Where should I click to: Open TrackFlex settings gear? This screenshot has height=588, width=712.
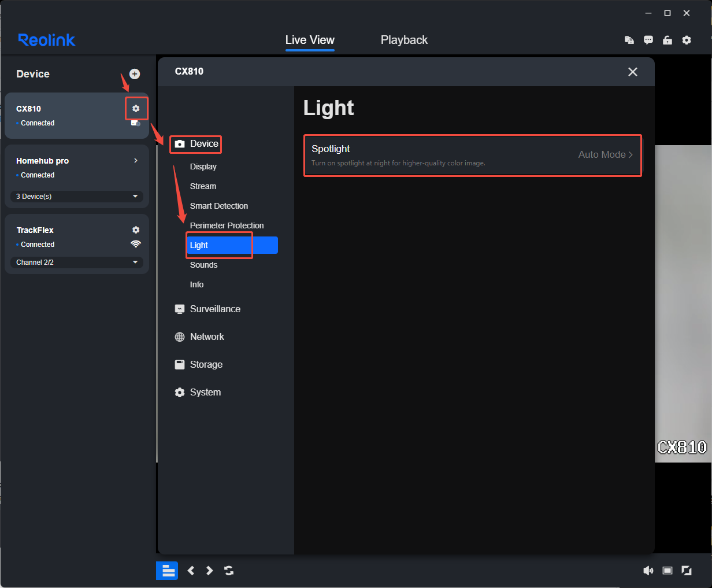[136, 230]
